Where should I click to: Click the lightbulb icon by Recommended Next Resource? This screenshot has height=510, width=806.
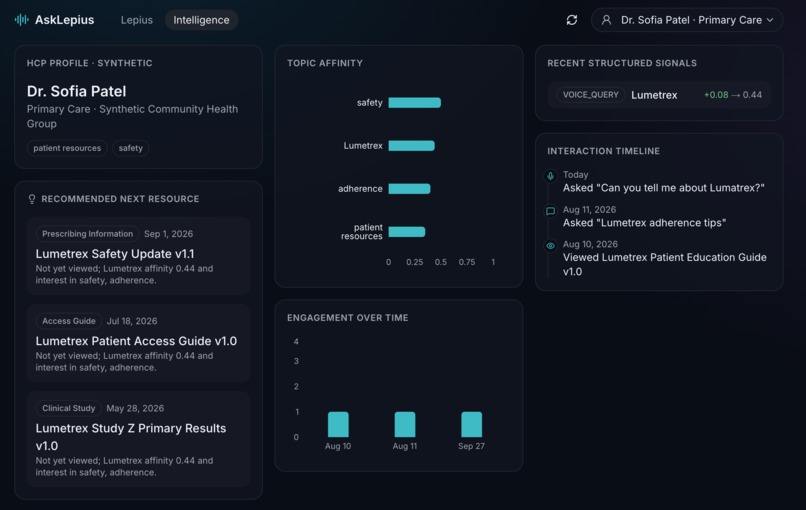(32, 199)
